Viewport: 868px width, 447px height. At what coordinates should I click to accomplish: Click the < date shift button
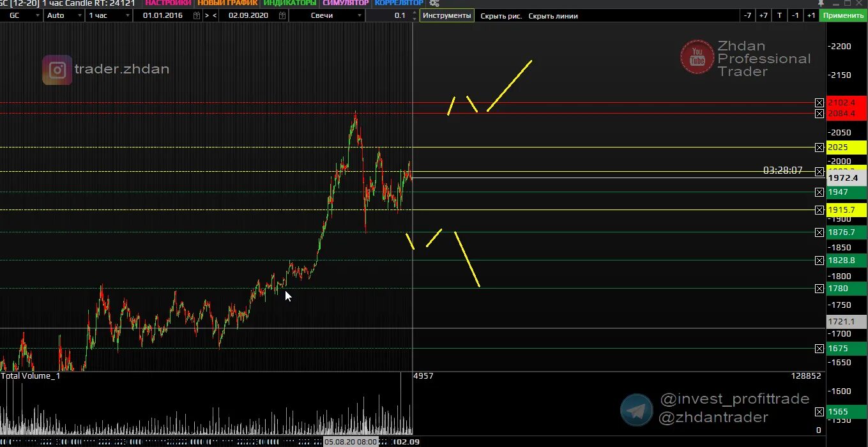[x=214, y=15]
